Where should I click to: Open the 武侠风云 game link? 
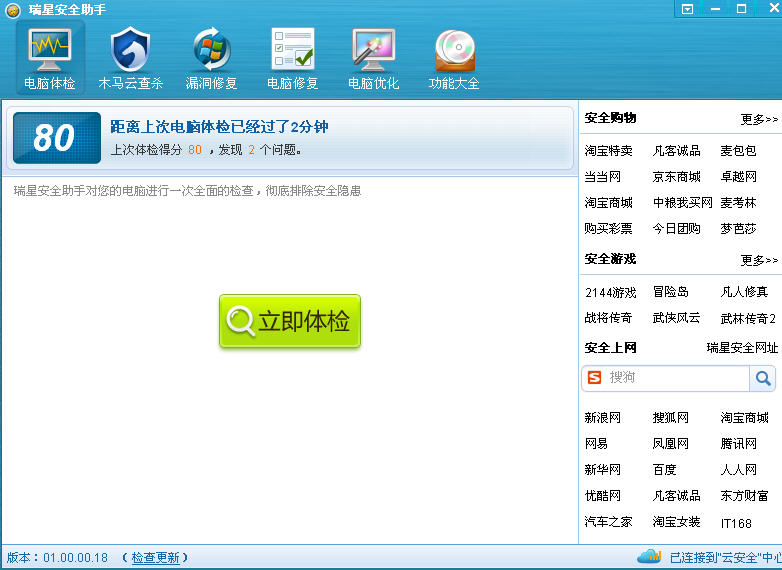pyautogui.click(x=676, y=318)
